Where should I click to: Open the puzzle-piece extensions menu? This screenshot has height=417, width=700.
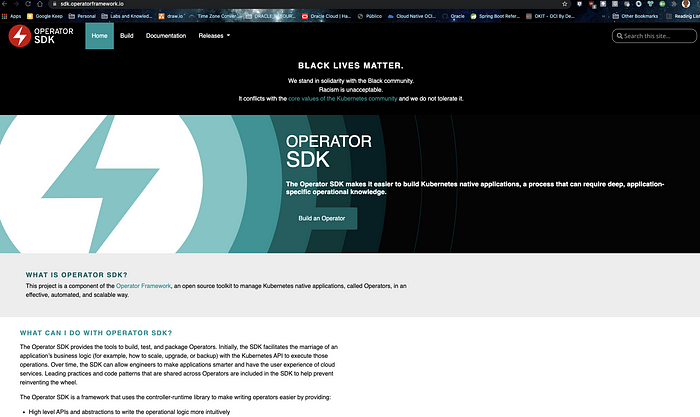(x=674, y=4)
